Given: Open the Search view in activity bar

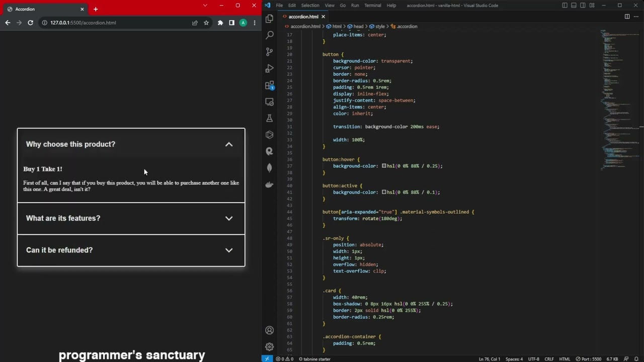Looking at the screenshot, I should (x=270, y=35).
